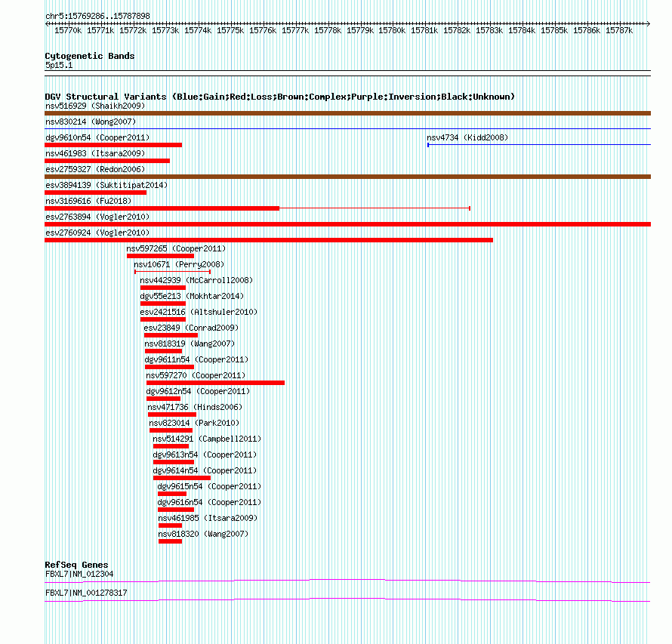Screen dimensions: 672x644
Task: Click the chr5:15769286..15787898 coordinates text
Action: [97, 16]
